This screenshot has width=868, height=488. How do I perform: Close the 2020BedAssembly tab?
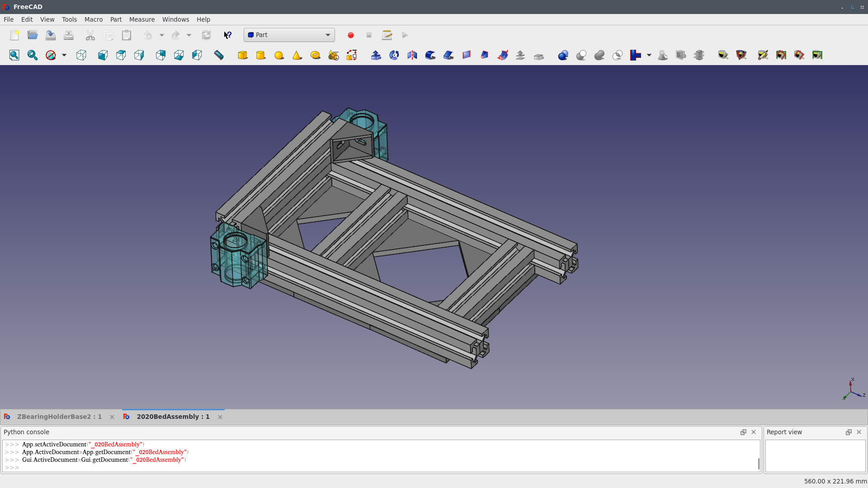point(220,417)
